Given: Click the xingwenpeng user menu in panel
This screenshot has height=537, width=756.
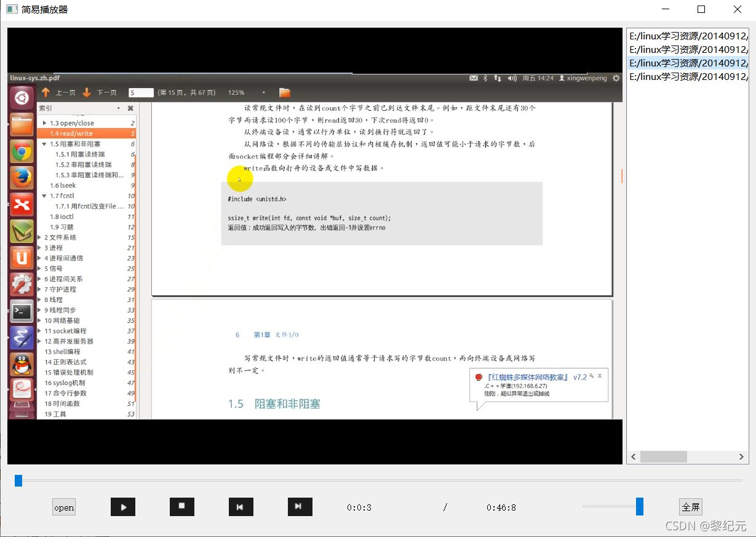Looking at the screenshot, I should point(583,78).
